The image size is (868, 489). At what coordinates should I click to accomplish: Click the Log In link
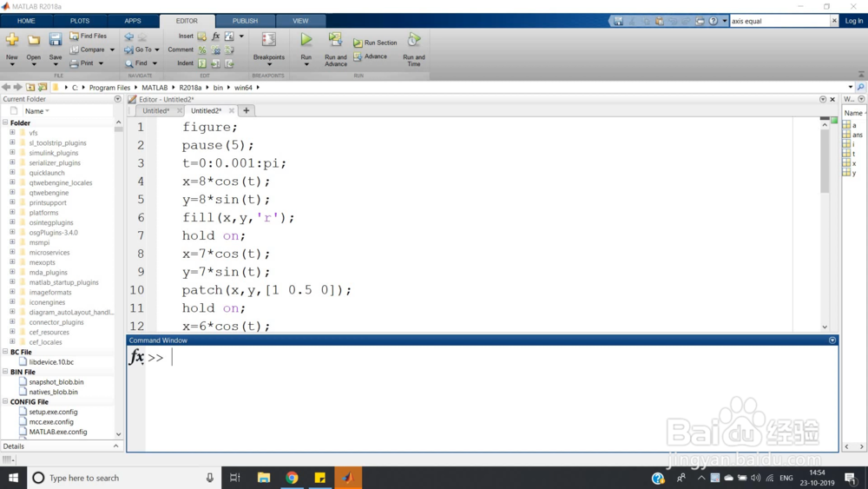pos(854,21)
